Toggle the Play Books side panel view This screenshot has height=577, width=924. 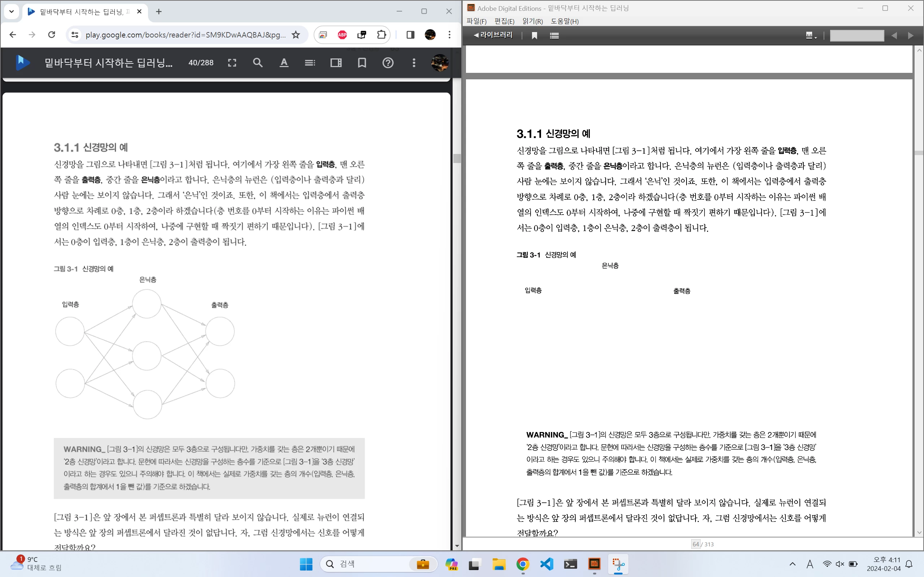click(336, 63)
